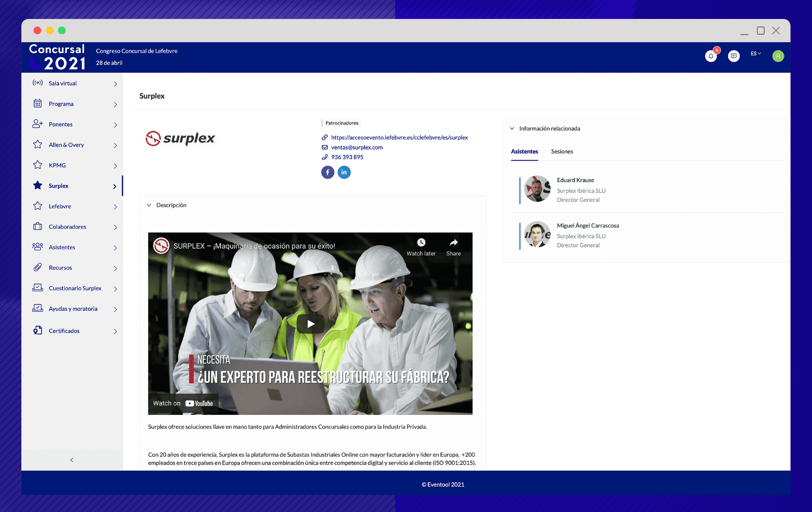Open the notifications bell icon
The width and height of the screenshot is (812, 512).
pyautogui.click(x=710, y=56)
